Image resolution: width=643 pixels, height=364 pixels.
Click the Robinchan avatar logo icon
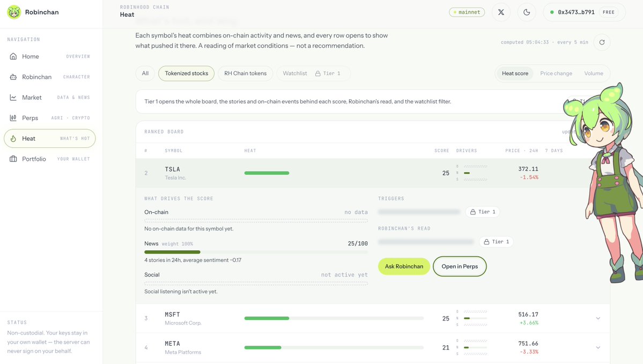(x=14, y=12)
